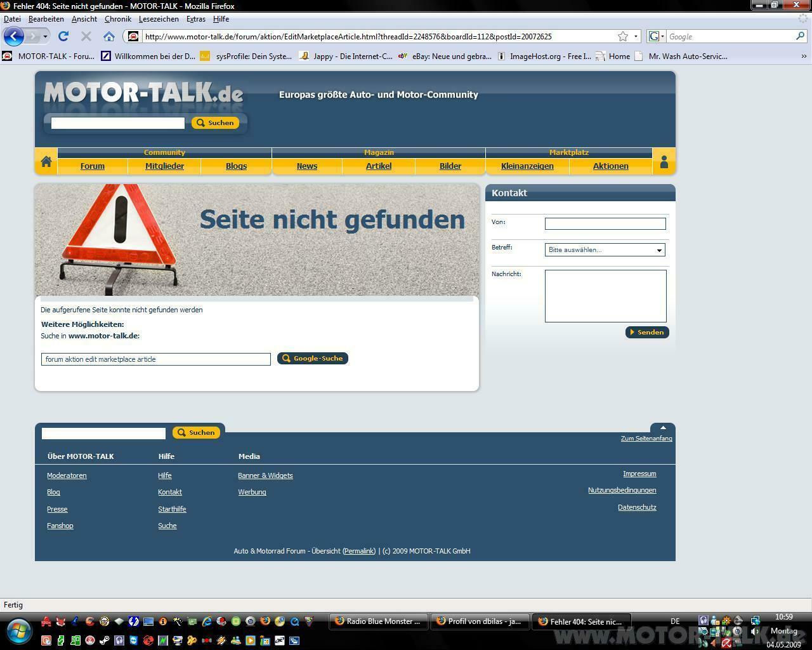
Task: Open the Impressum link
Action: (x=639, y=474)
